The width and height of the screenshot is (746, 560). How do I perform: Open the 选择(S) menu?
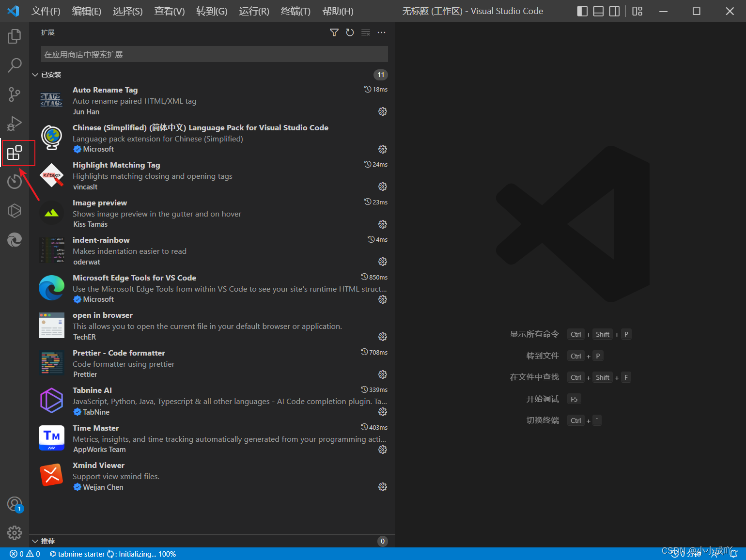click(x=128, y=11)
